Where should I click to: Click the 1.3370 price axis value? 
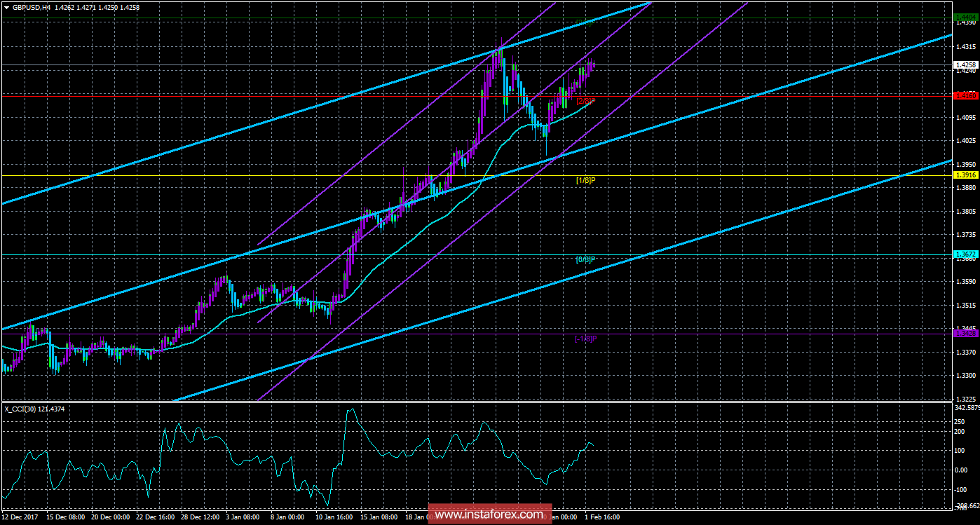coord(966,353)
